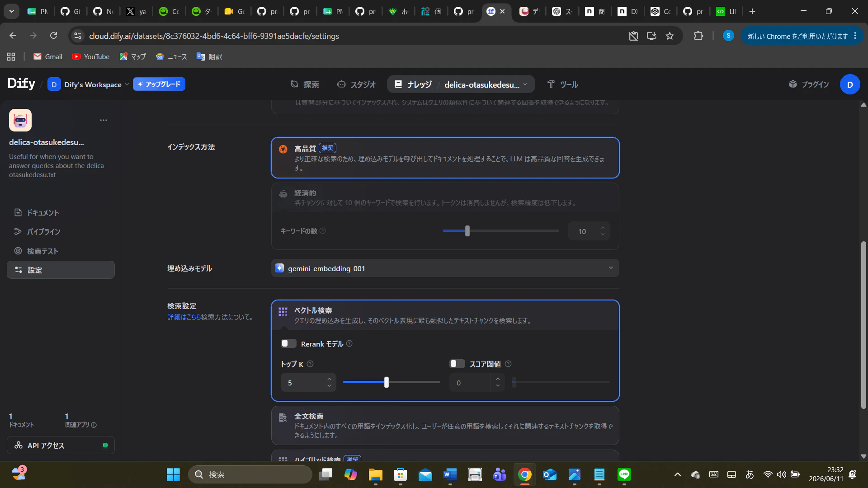
Task: Open the Chrome extensions puzzle icon
Action: click(698, 36)
